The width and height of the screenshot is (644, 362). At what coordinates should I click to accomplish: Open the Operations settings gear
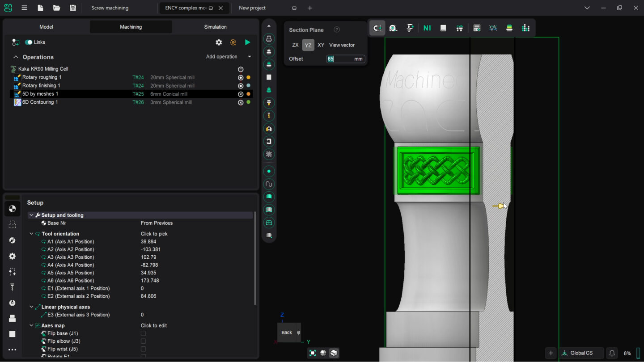(219, 42)
